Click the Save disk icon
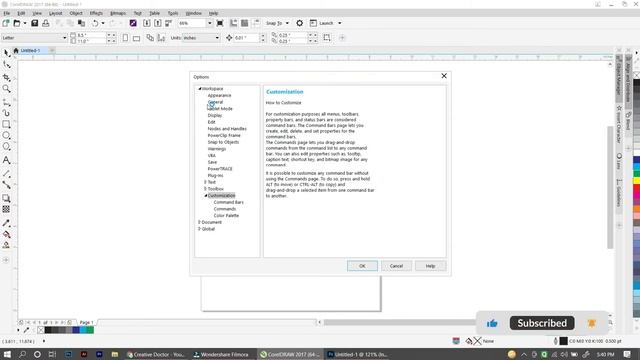Image resolution: width=640 pixels, height=360 pixels. (35, 23)
